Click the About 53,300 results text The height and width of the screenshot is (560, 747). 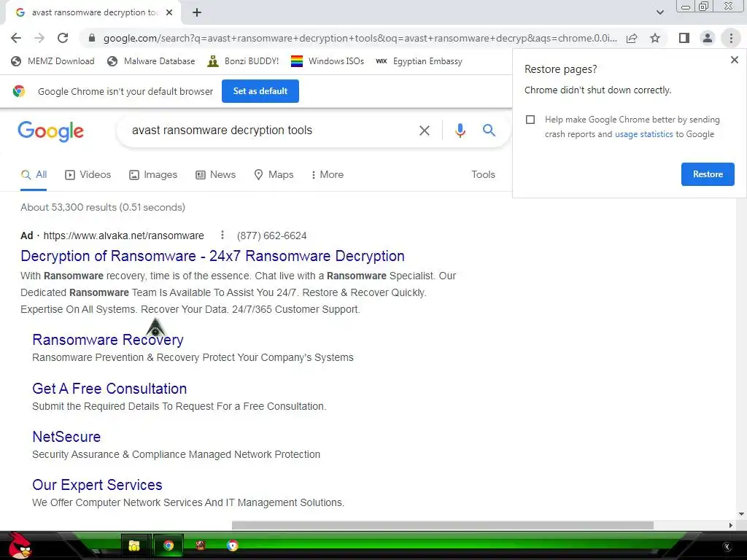103,208
